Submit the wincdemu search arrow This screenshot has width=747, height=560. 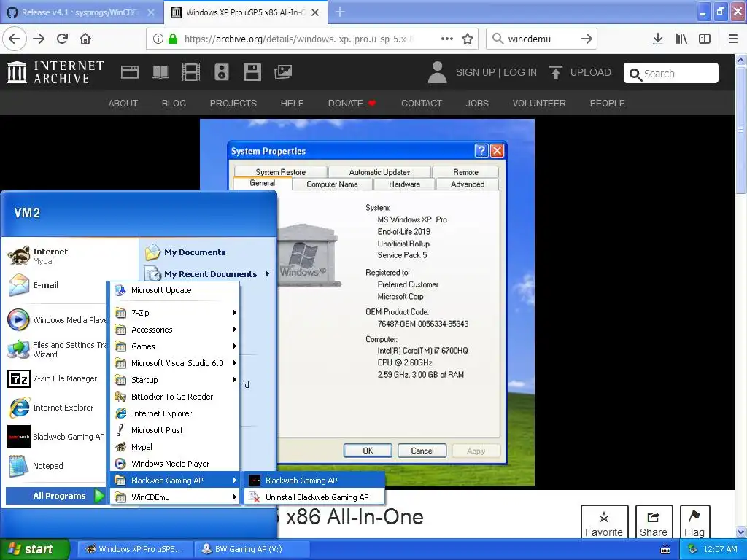(586, 39)
